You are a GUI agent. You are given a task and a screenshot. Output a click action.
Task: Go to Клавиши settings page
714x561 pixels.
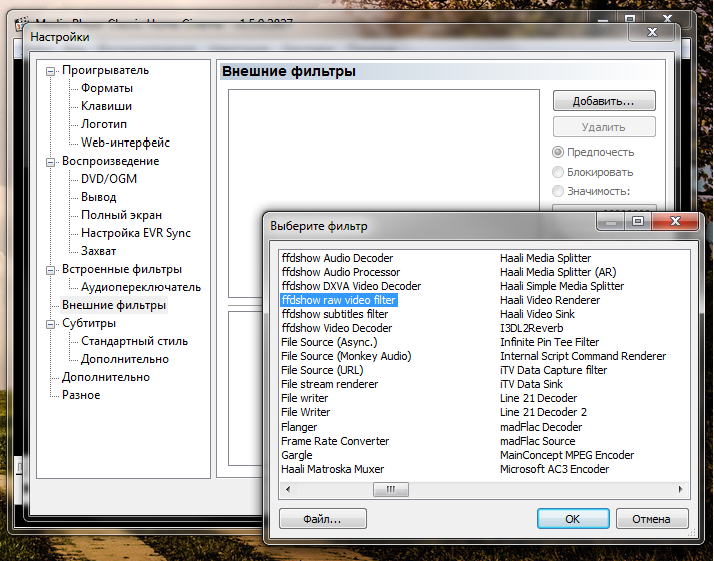pyautogui.click(x=106, y=106)
